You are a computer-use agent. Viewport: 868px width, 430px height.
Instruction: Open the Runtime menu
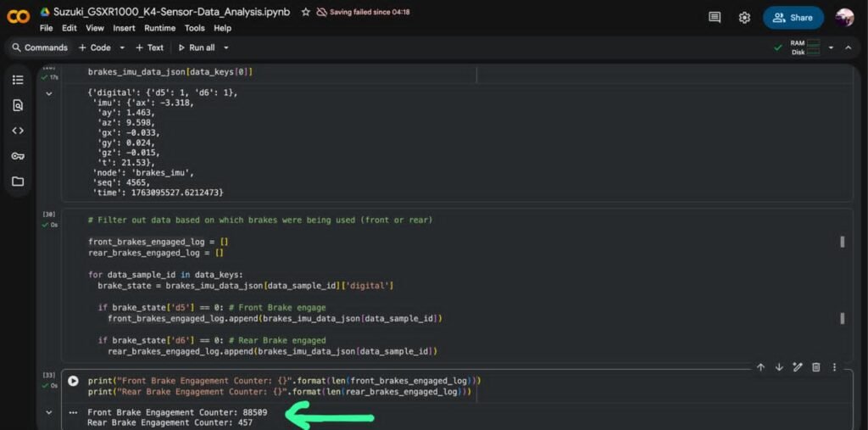pos(159,28)
